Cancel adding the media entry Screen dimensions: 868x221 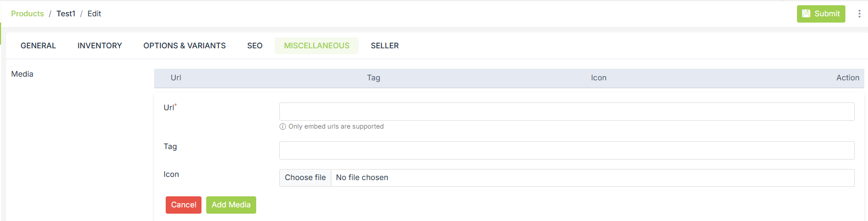184,205
